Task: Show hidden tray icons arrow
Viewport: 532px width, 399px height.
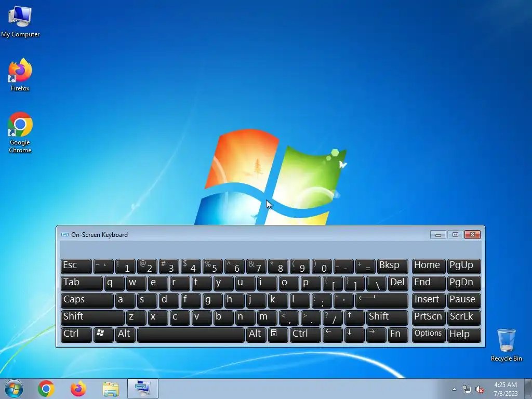Action: click(454, 389)
